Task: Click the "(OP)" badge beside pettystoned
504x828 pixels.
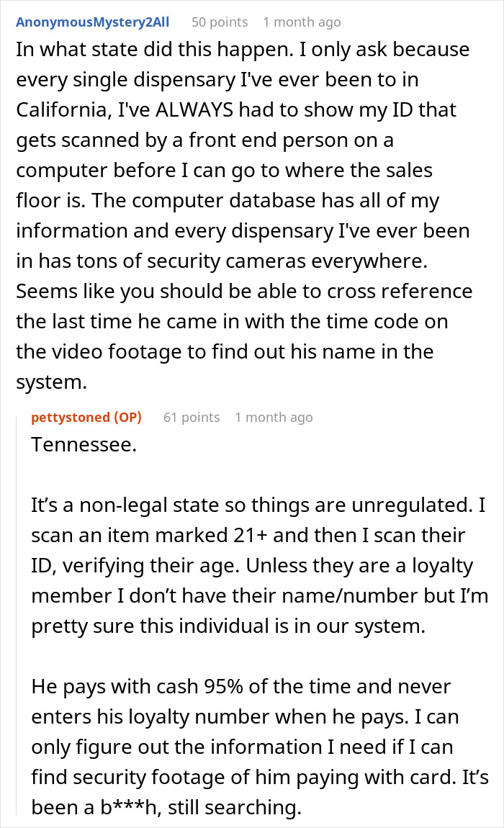Action: click(x=128, y=417)
